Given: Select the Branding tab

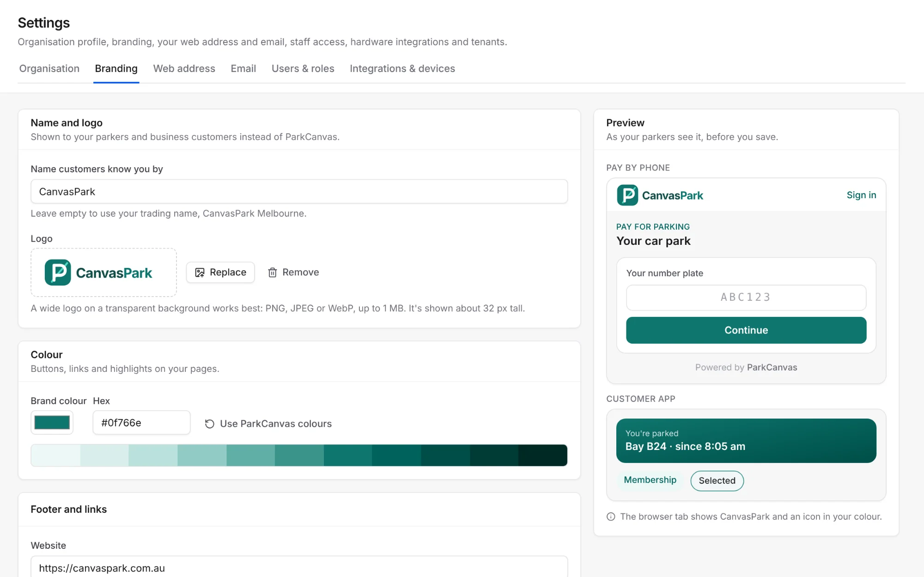Looking at the screenshot, I should (x=116, y=68).
